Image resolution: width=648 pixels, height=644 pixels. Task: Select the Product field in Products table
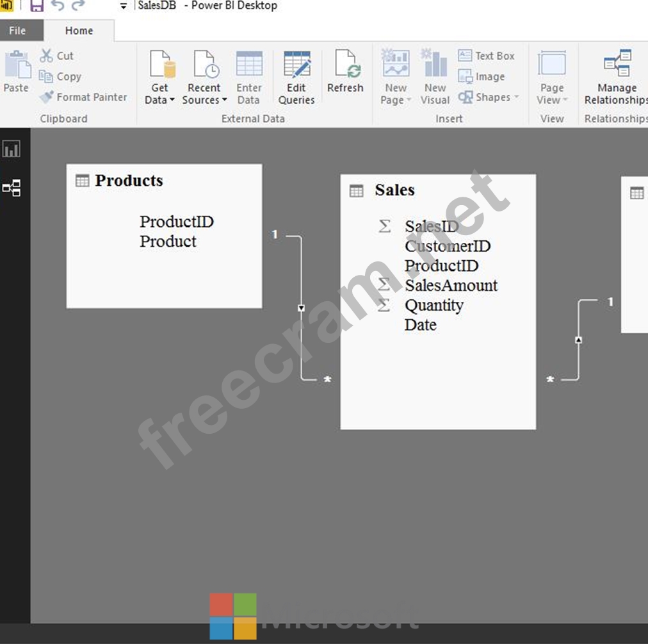tap(168, 242)
